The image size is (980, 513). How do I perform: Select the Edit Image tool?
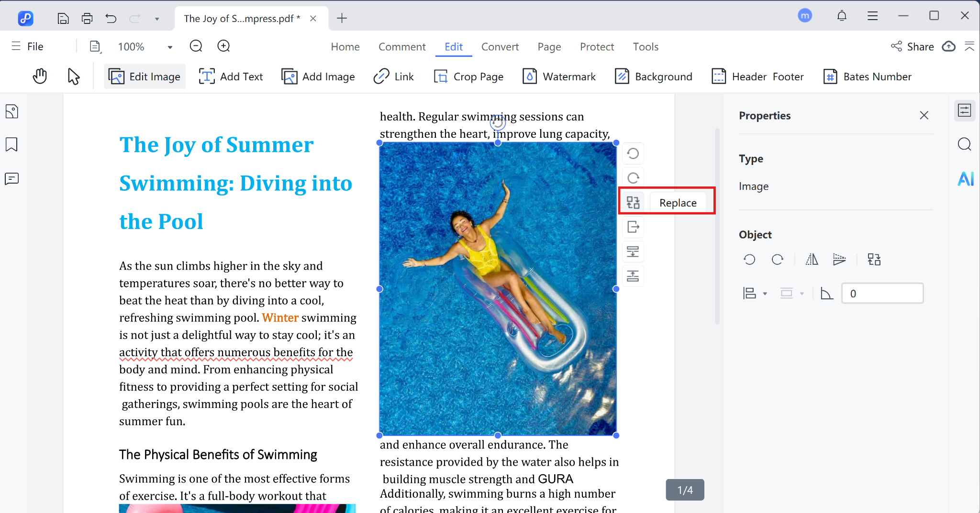144,76
